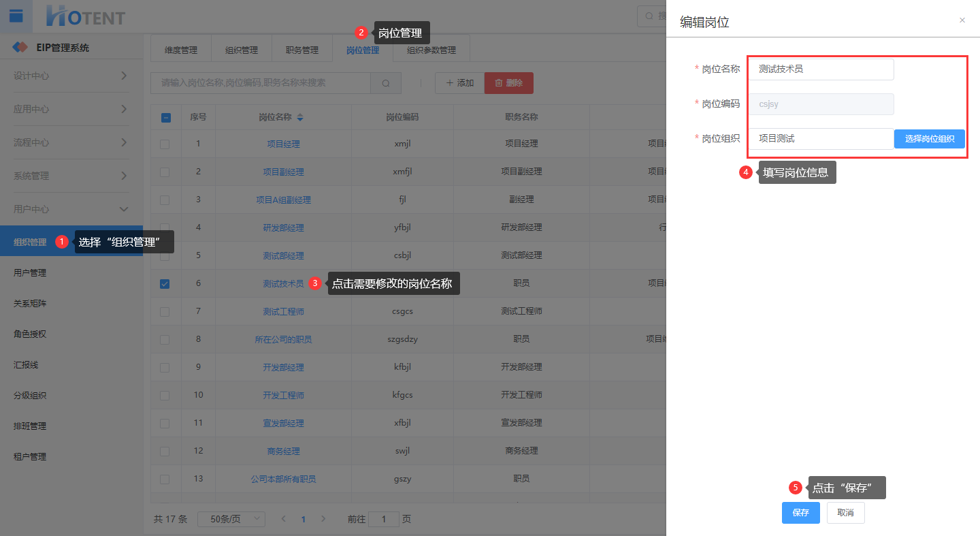Screen dimensions: 980x536
Task: Open the 项目A组副经理 position link
Action: pyautogui.click(x=284, y=200)
